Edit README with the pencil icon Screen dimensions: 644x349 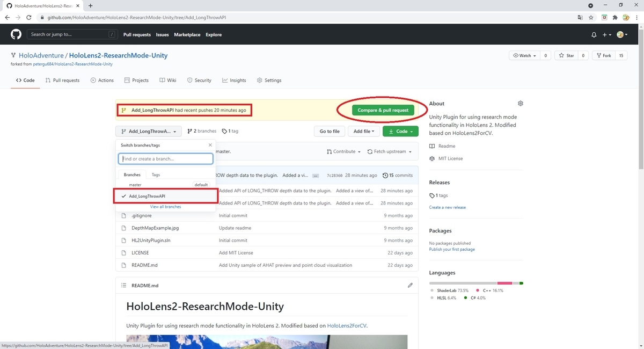[x=410, y=285]
